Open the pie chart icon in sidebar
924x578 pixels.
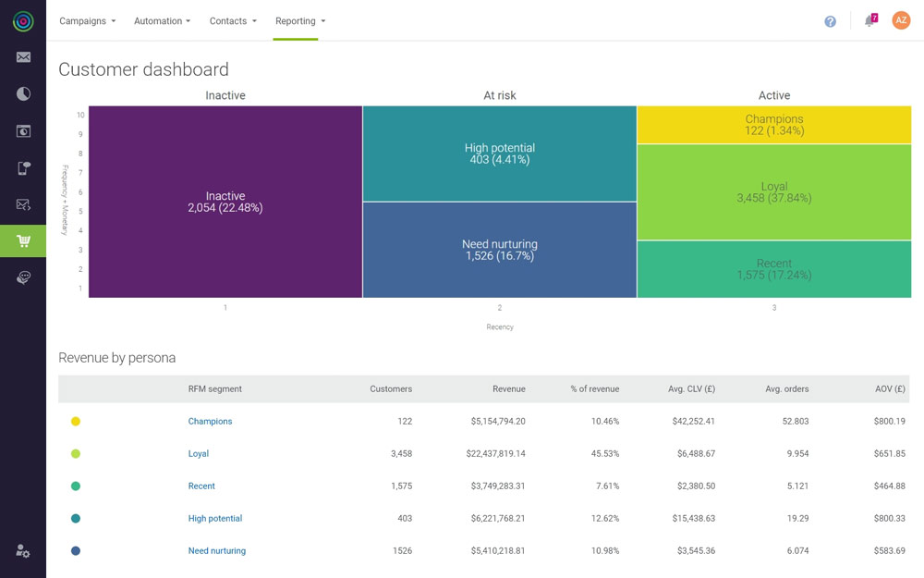(x=23, y=93)
